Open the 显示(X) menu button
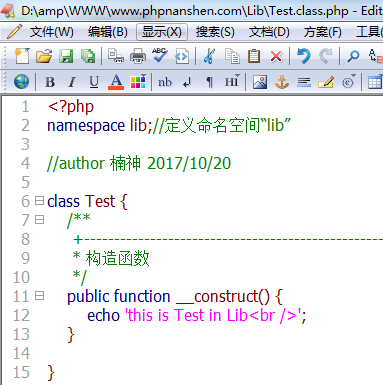 coord(162,32)
